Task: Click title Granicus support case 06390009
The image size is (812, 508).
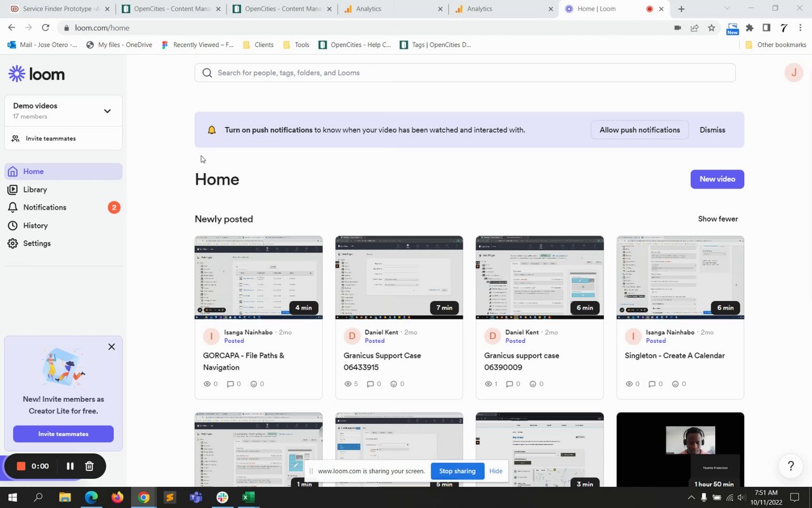Action: (x=521, y=361)
